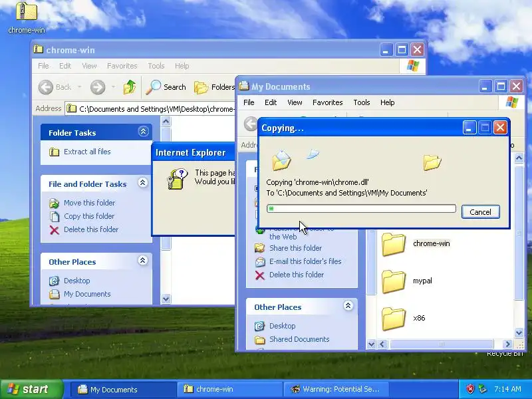
Task: Click scroll-down arrow in chrome-win sidebar
Action: click(x=166, y=299)
